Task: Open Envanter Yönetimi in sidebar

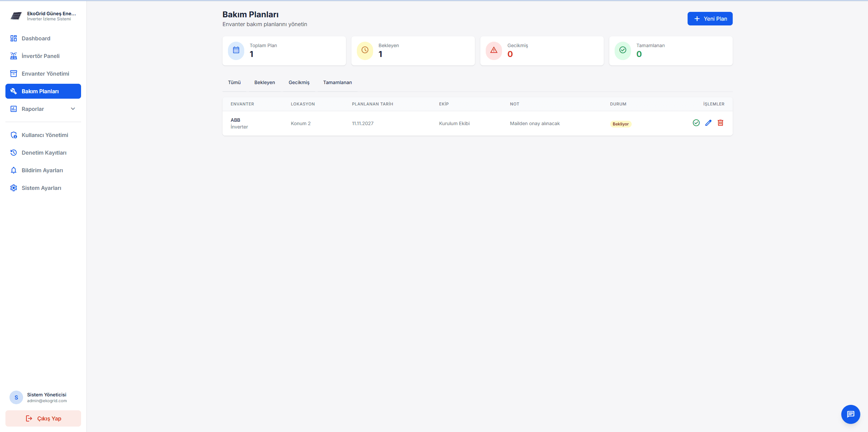Action: [x=45, y=74]
